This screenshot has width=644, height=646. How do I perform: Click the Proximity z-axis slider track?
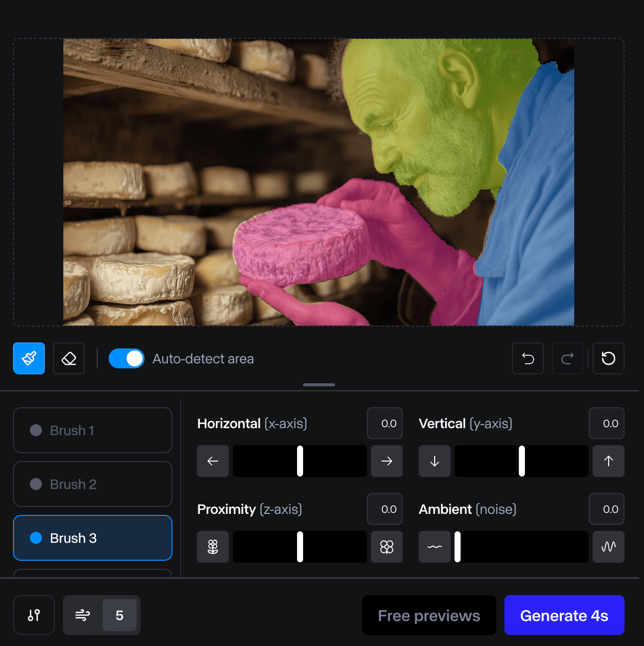(300, 547)
